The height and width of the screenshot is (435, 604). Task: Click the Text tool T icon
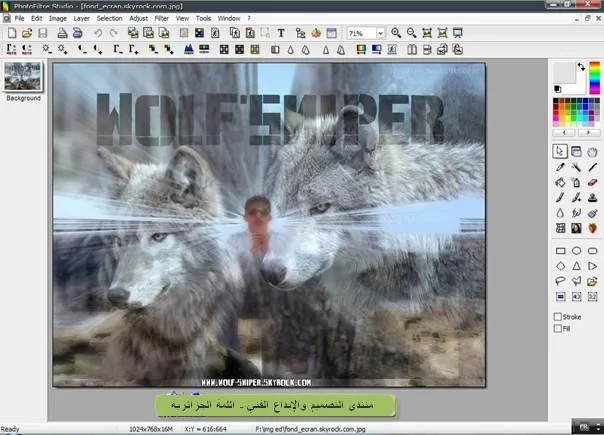pyautogui.click(x=281, y=33)
